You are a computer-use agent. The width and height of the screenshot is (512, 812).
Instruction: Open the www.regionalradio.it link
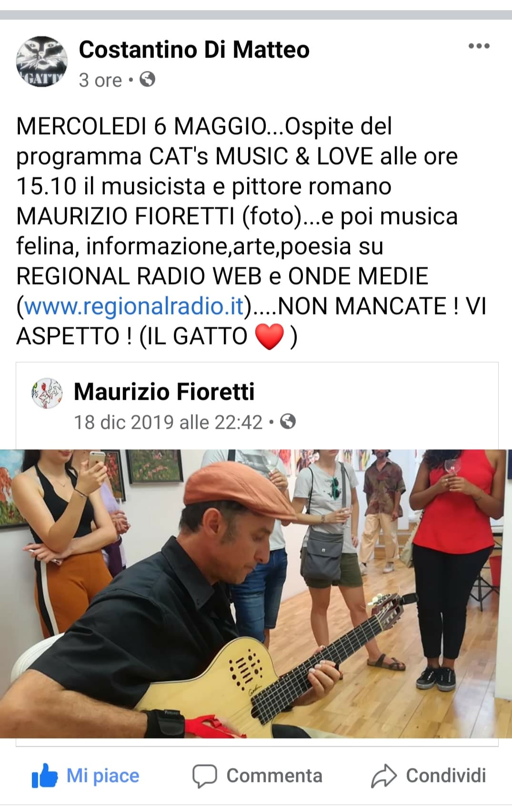(x=134, y=306)
